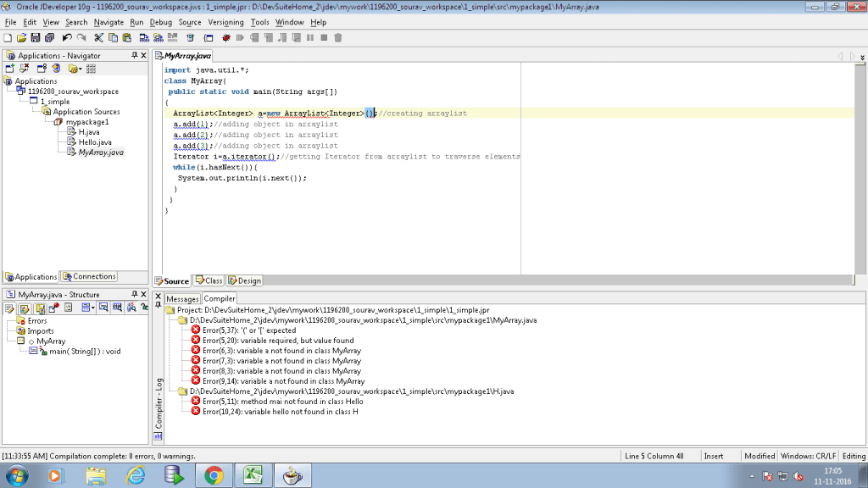Screen dimensions: 868x488
Task: Open the sort dropdown in Structure panel toolbar
Action: click(x=92, y=308)
